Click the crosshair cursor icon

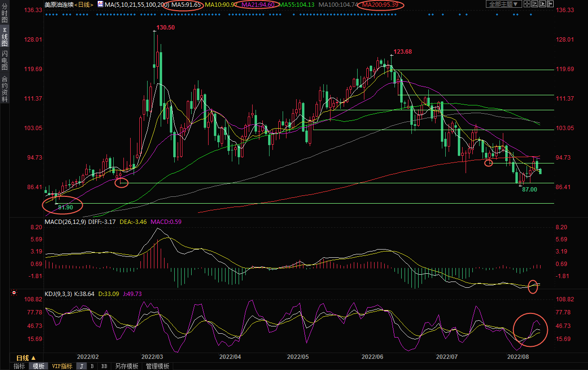(527, 4)
